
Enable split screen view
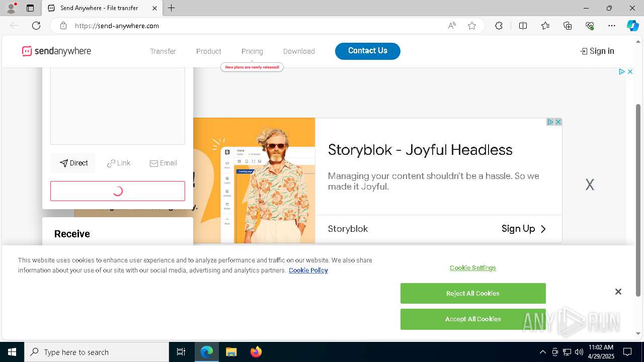click(x=523, y=26)
